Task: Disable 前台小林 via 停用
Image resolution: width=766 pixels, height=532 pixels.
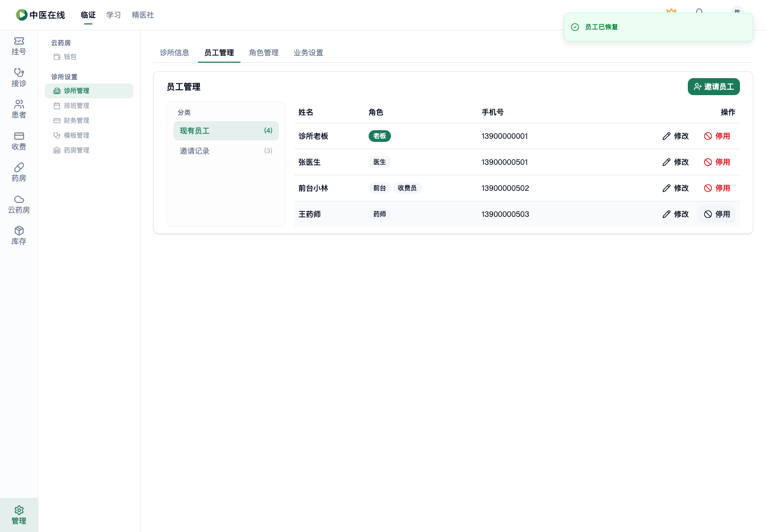Action: 717,188
